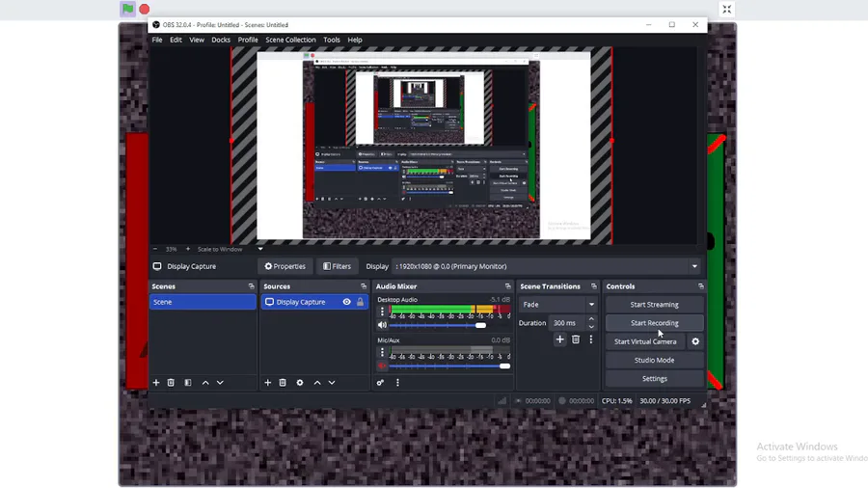Open Mic/Aux options menu dots

coord(382,352)
